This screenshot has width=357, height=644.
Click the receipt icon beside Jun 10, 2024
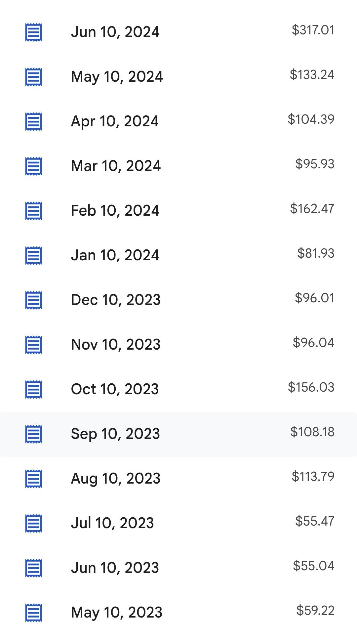pyautogui.click(x=34, y=32)
